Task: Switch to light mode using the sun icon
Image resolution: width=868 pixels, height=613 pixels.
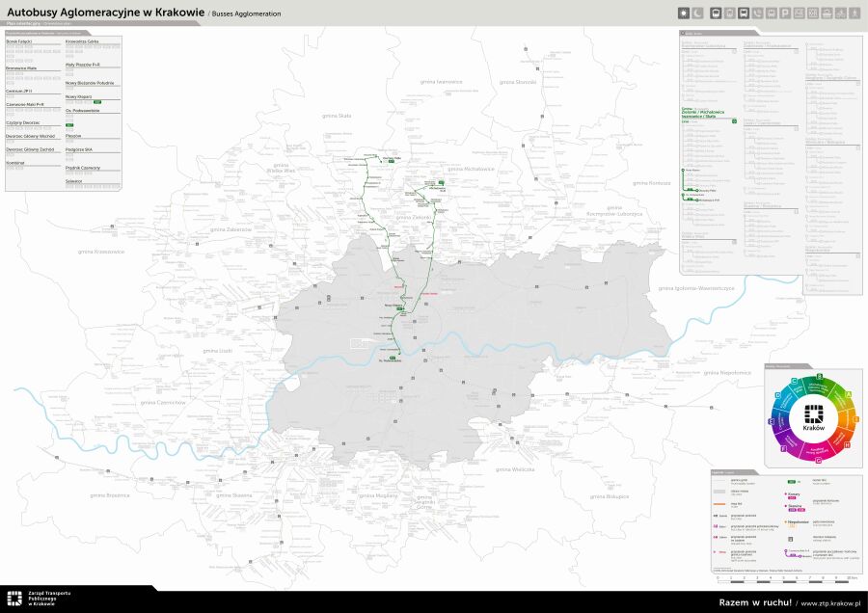Action: coord(683,12)
